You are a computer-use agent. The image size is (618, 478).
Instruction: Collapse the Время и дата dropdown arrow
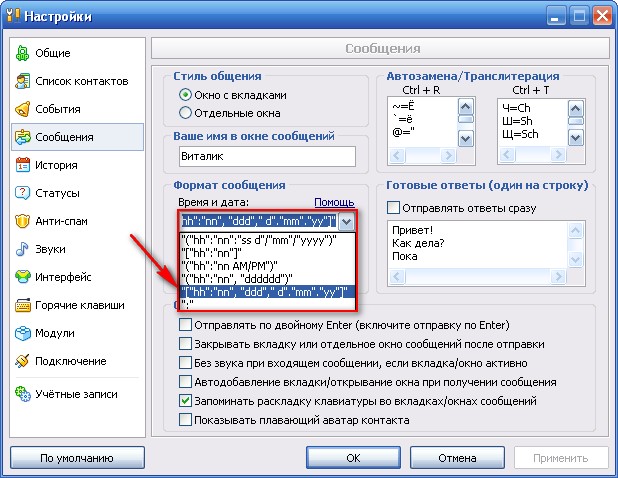pyautogui.click(x=346, y=221)
